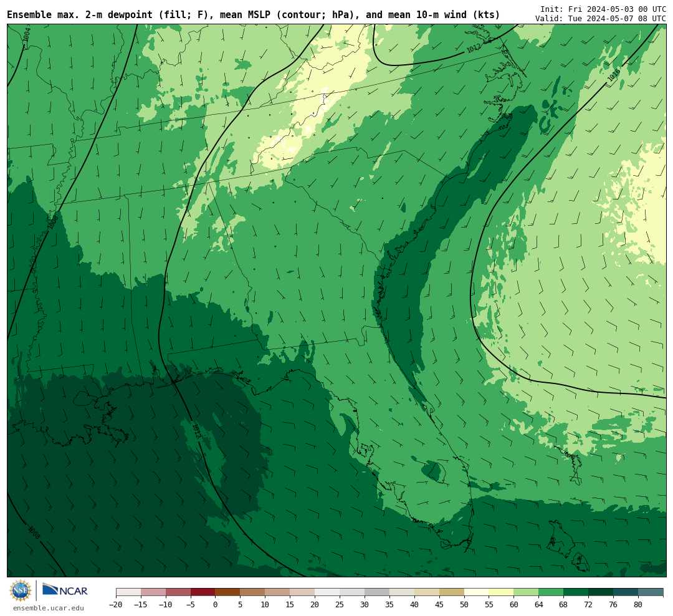Image resolution: width=673 pixels, height=616 pixels.
Task: Click the '55' colorbar tick label
Action: click(x=489, y=605)
